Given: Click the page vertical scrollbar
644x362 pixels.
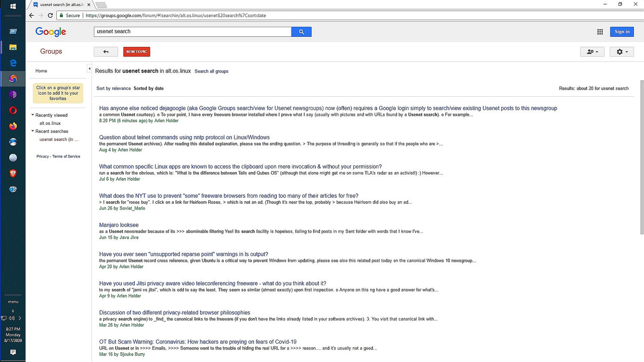Looking at the screenshot, I should (x=641, y=157).
